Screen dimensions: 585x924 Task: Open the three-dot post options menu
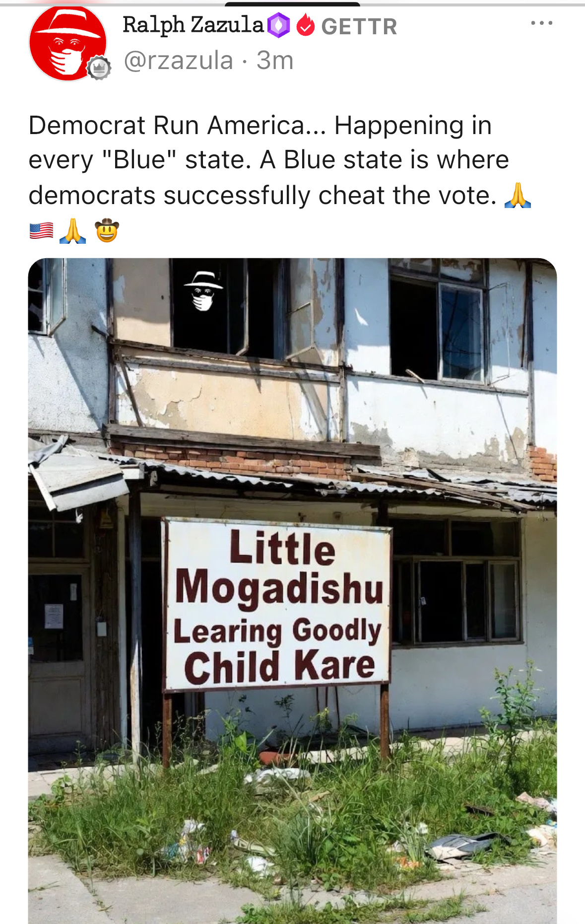(x=541, y=23)
